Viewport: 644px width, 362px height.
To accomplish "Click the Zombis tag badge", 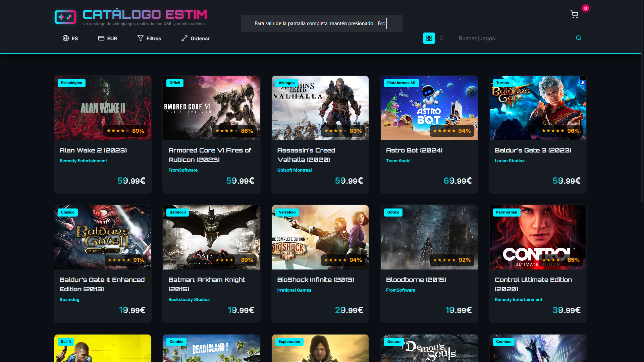I will pos(176,342).
